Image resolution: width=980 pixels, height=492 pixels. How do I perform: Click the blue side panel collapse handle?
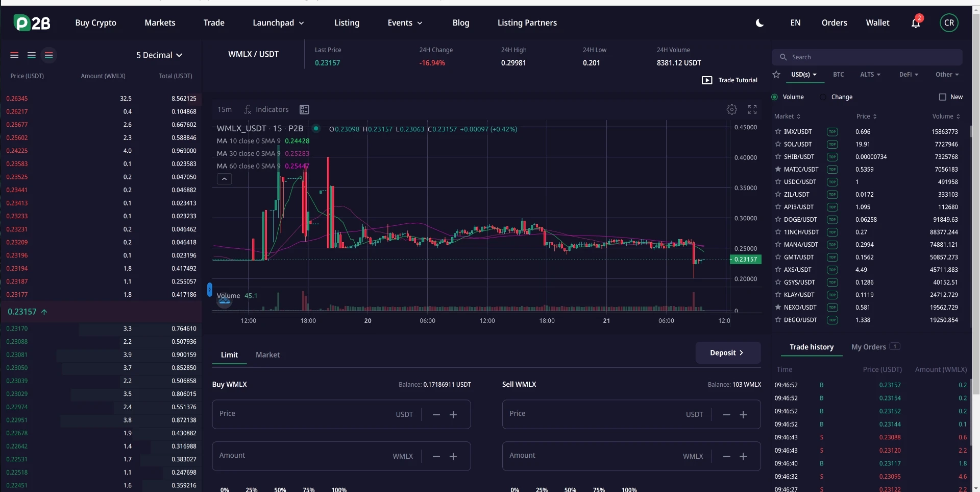coord(209,290)
